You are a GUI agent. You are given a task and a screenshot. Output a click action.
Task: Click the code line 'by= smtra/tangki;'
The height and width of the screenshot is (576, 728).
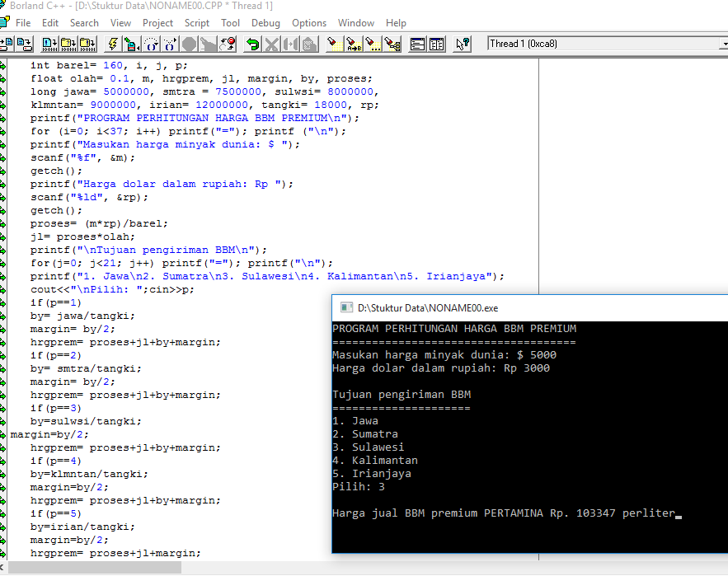(x=86, y=368)
